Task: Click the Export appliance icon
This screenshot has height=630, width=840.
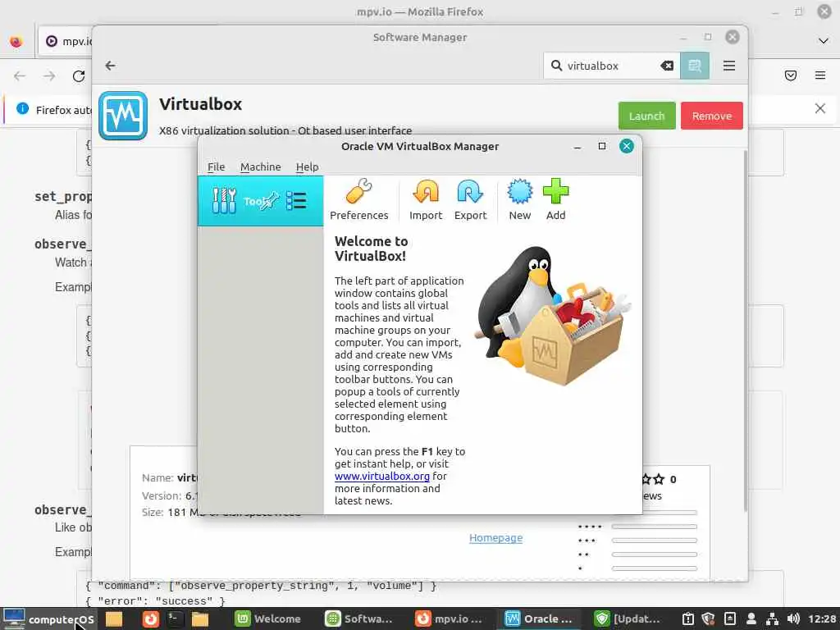Action: tap(470, 200)
